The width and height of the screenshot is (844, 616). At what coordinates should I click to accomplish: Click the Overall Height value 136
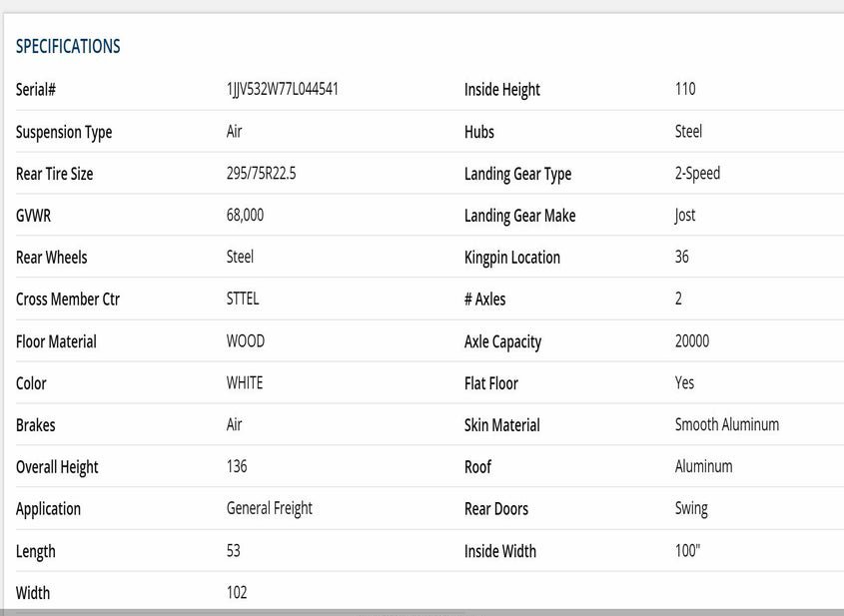[x=237, y=466]
